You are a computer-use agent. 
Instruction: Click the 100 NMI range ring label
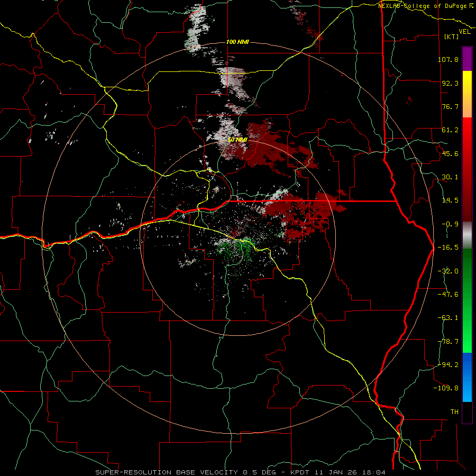click(x=237, y=42)
